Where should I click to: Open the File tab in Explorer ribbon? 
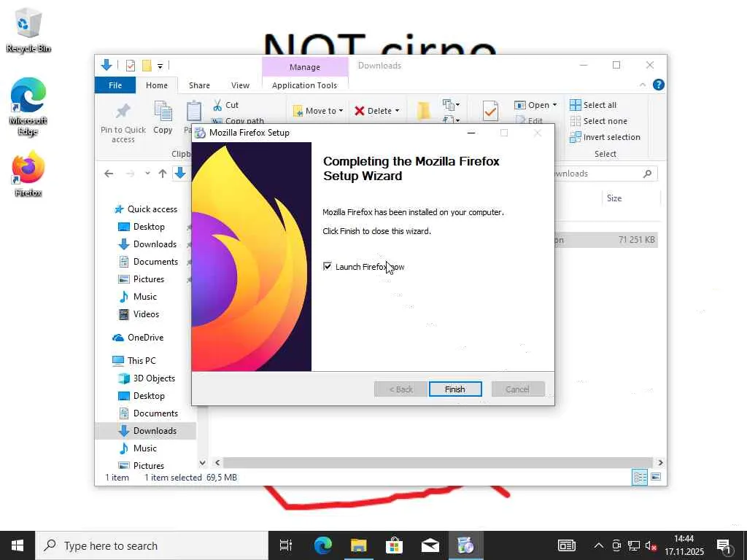[x=115, y=85]
